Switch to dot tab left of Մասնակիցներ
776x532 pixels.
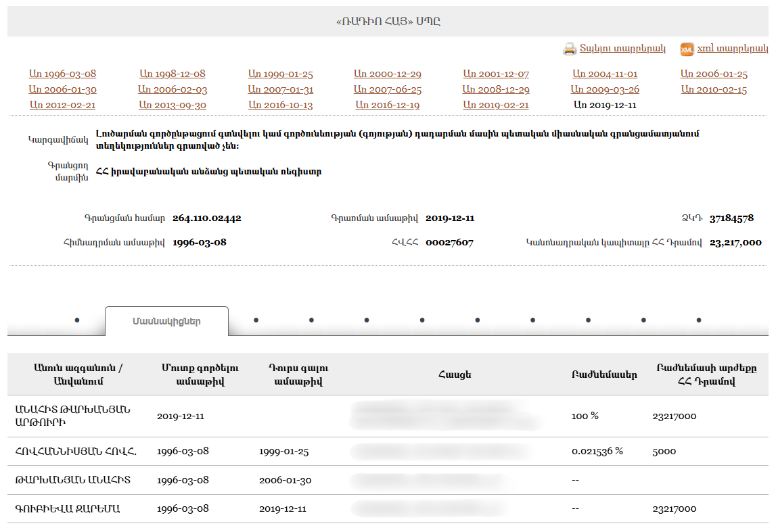pyautogui.click(x=77, y=320)
